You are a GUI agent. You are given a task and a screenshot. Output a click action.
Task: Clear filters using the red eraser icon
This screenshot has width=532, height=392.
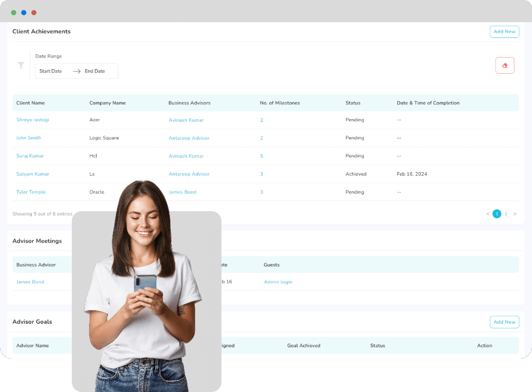(x=505, y=65)
